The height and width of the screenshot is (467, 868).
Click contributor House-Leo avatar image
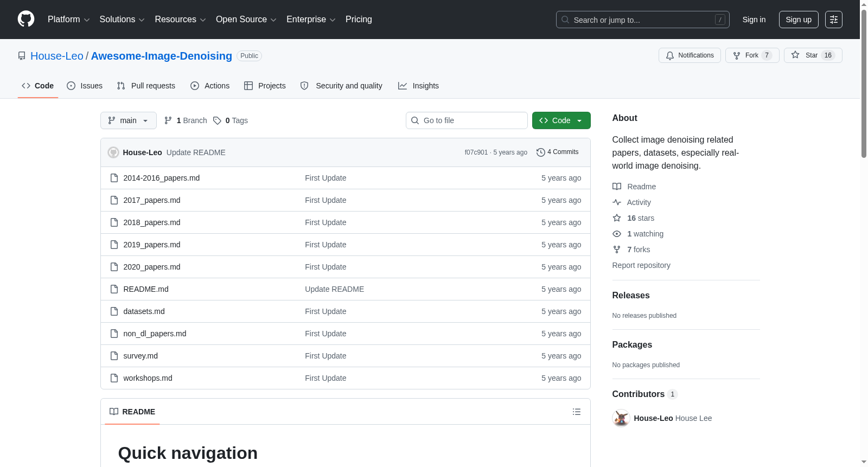pos(621,418)
